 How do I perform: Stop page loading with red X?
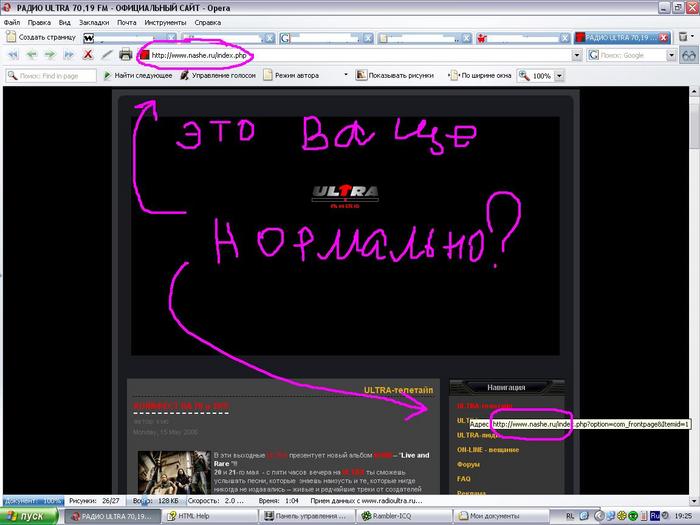point(88,55)
